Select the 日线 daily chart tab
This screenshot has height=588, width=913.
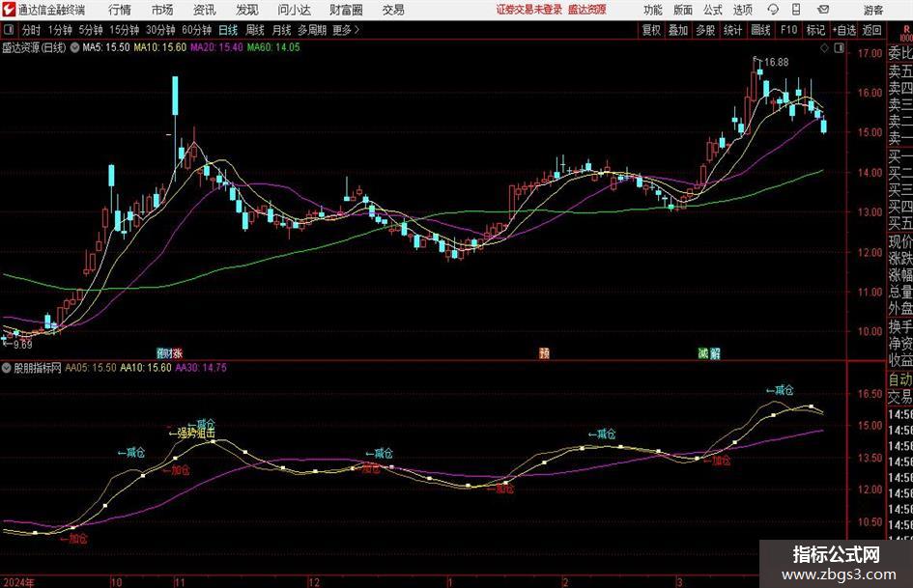click(228, 30)
